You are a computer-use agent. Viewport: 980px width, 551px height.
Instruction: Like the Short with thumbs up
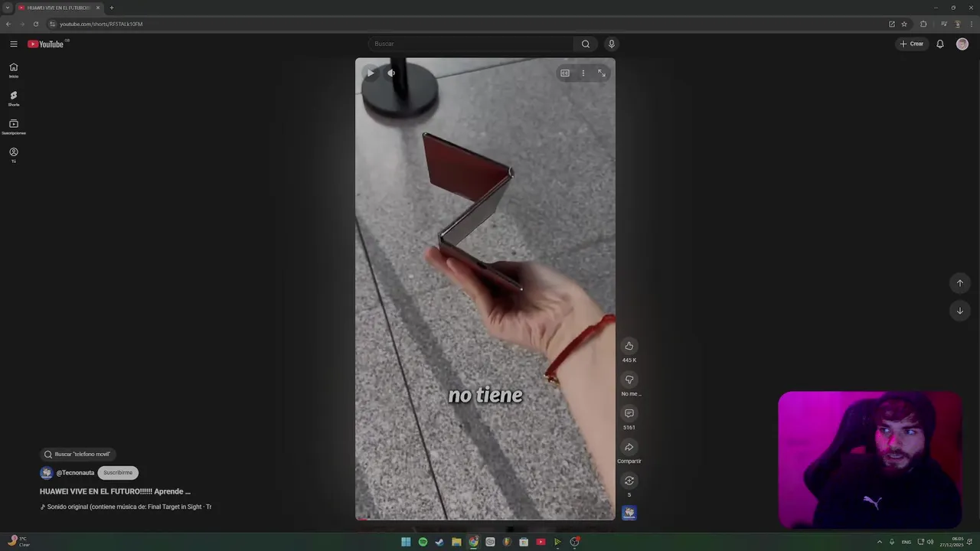pos(629,346)
